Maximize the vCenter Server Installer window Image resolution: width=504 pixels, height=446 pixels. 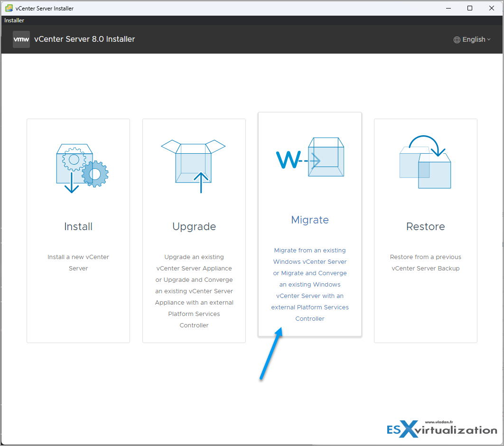click(x=470, y=9)
